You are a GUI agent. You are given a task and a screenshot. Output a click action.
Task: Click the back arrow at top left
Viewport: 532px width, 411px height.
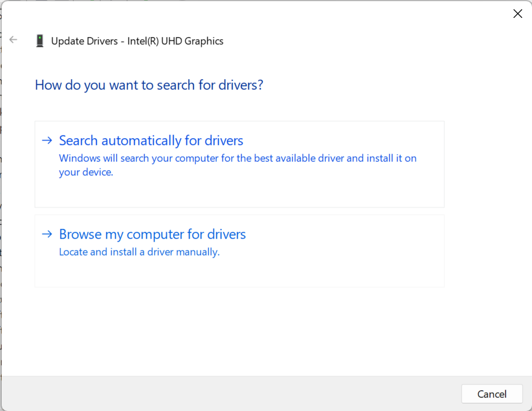(x=13, y=39)
